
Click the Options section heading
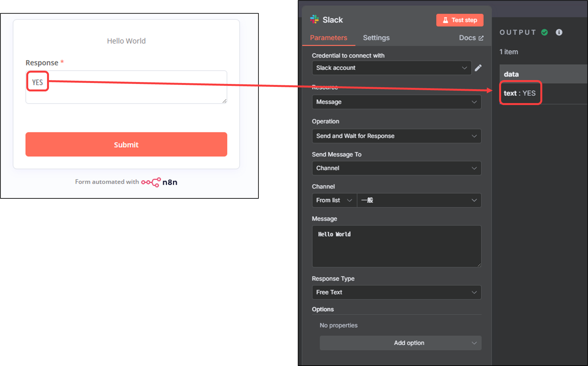pyautogui.click(x=323, y=309)
